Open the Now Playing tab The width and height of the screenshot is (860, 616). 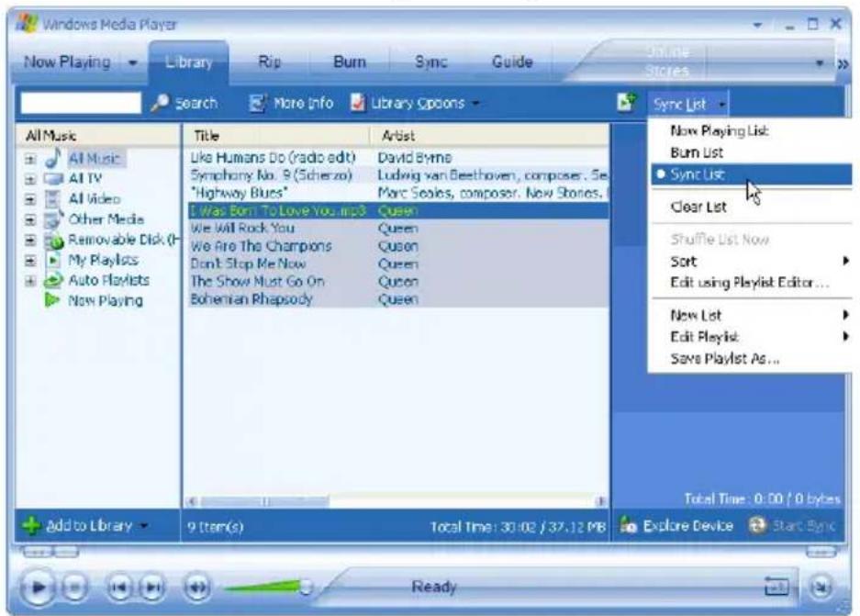pyautogui.click(x=67, y=62)
